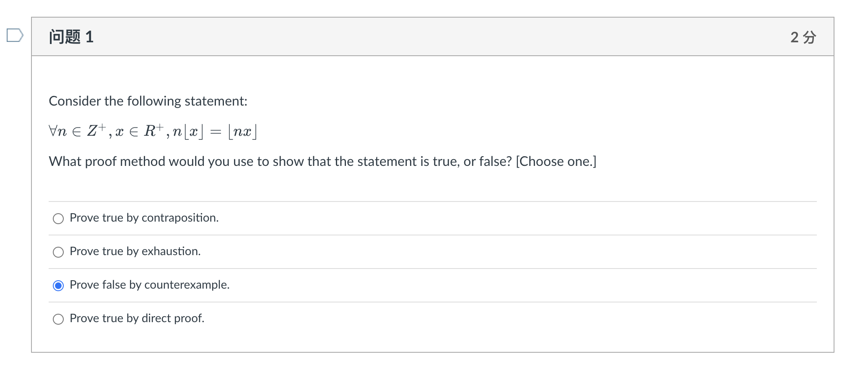
Task: Click the 'Prove true by contraposition' option text
Action: [144, 218]
